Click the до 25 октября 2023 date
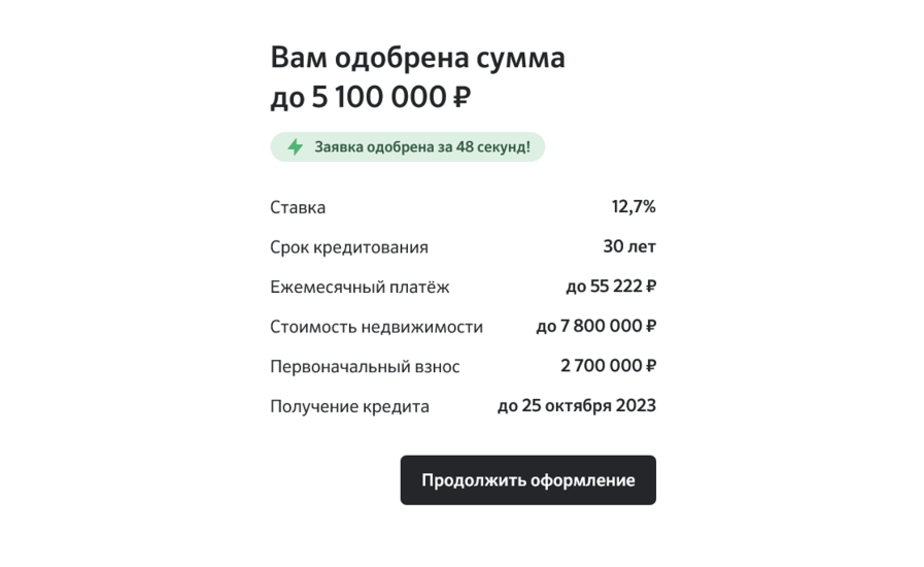Viewport: 924px width, 567px height. click(x=576, y=406)
